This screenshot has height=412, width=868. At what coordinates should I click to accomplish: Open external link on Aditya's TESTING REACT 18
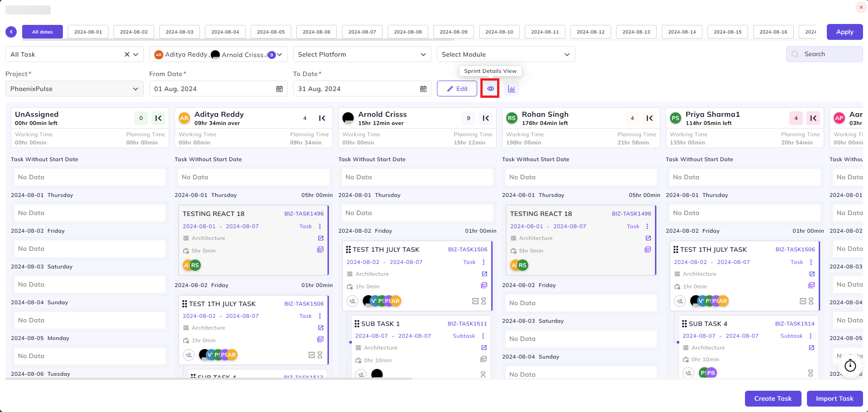(x=321, y=238)
